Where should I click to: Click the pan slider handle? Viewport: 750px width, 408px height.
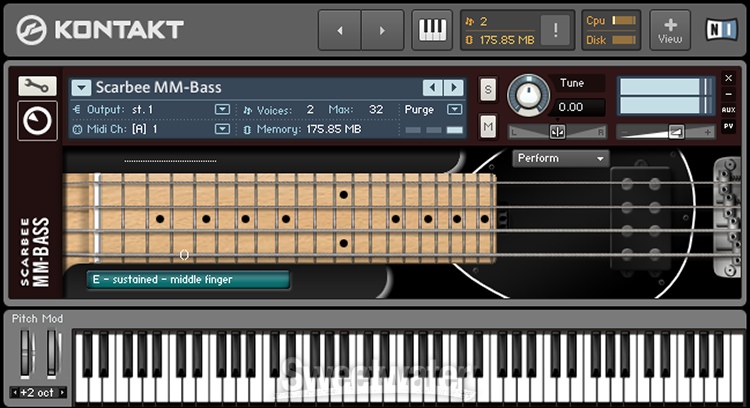pos(557,132)
